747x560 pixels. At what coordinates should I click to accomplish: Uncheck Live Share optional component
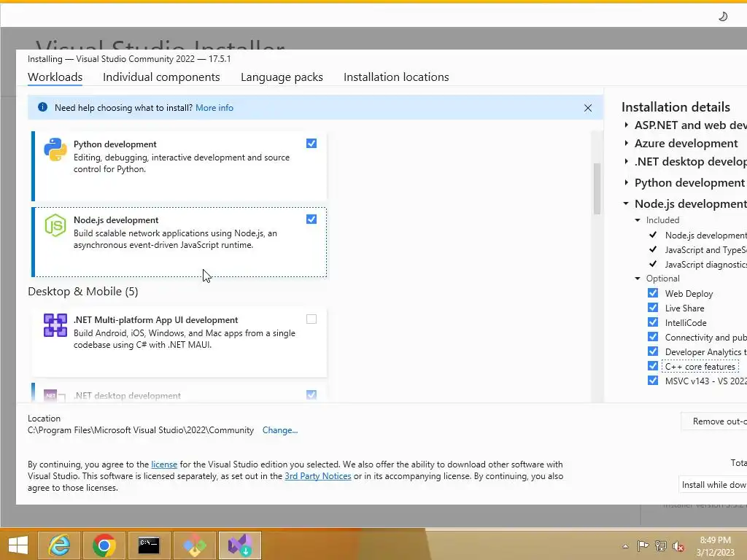click(653, 308)
